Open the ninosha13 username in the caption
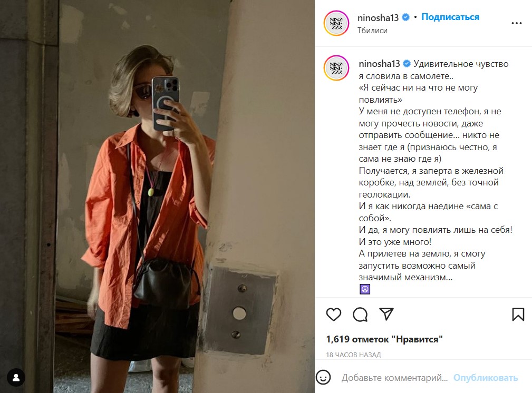Image resolution: width=532 pixels, height=393 pixels. click(379, 64)
